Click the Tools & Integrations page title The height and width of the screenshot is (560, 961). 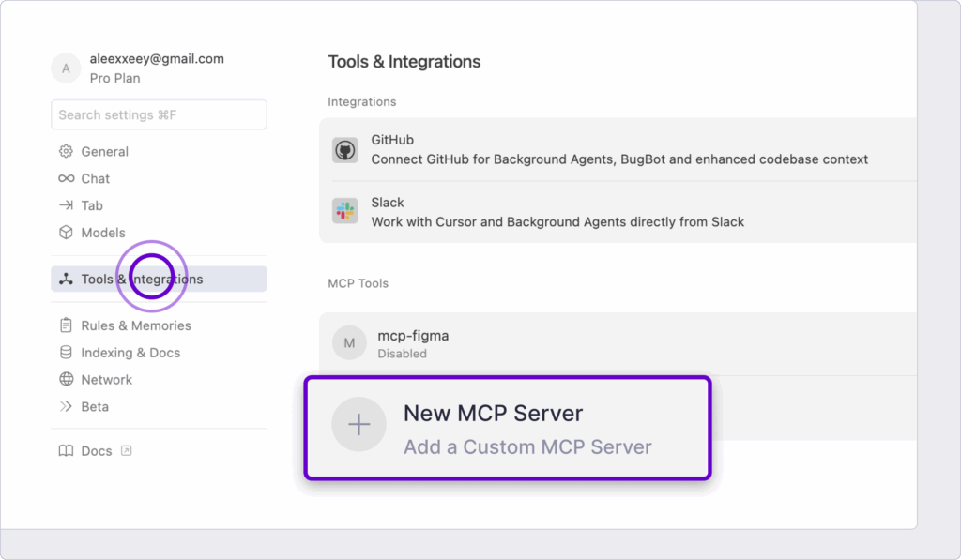pos(404,61)
